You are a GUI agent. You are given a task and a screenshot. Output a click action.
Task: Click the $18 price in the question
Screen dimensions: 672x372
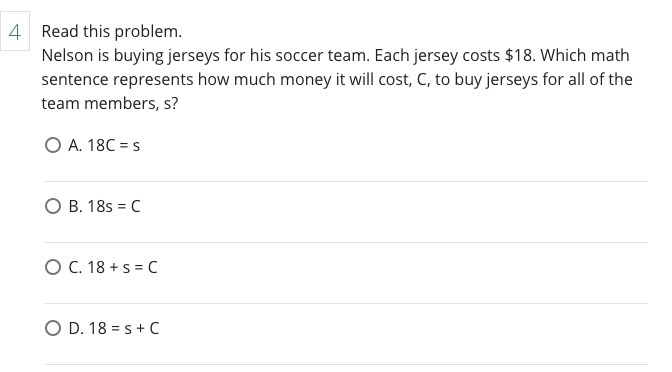pyautogui.click(x=519, y=56)
